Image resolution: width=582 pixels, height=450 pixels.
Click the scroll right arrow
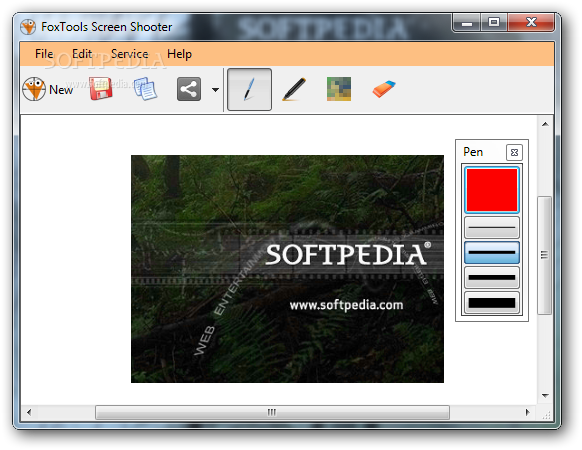click(527, 412)
